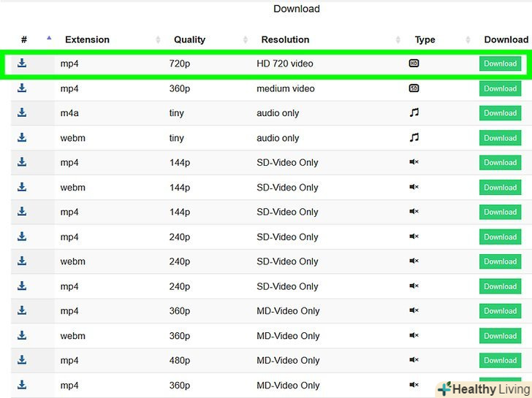The width and height of the screenshot is (532, 398).
Task: Click muted speaker icon in 480p row
Action: point(414,360)
